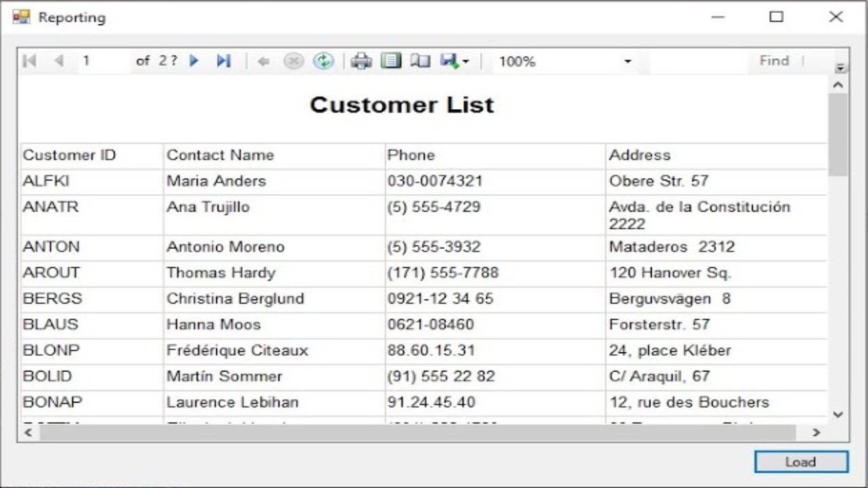The image size is (868, 488).
Task: Go to the previous report page
Action: click(x=59, y=61)
